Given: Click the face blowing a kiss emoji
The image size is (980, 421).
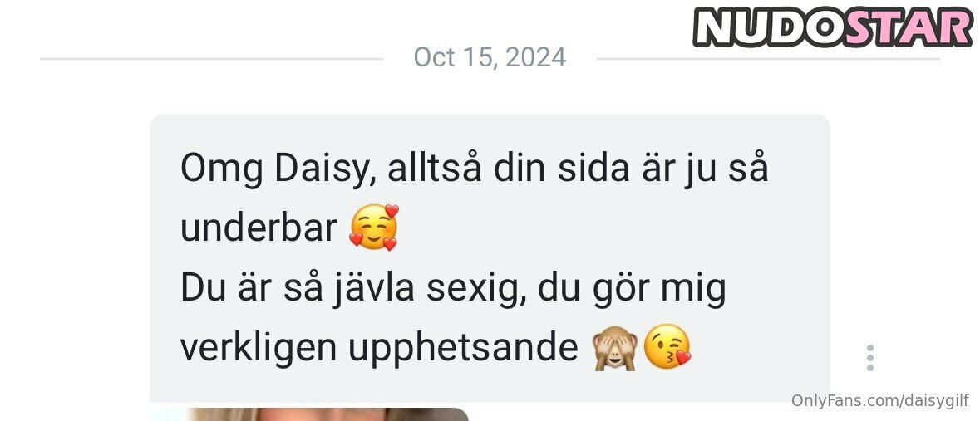Looking at the screenshot, I should (667, 348).
